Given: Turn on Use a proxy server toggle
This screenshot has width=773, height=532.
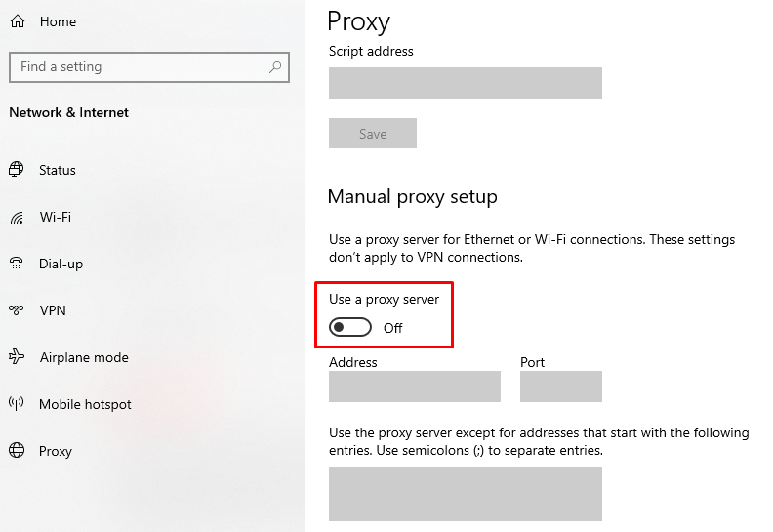Looking at the screenshot, I should point(350,328).
